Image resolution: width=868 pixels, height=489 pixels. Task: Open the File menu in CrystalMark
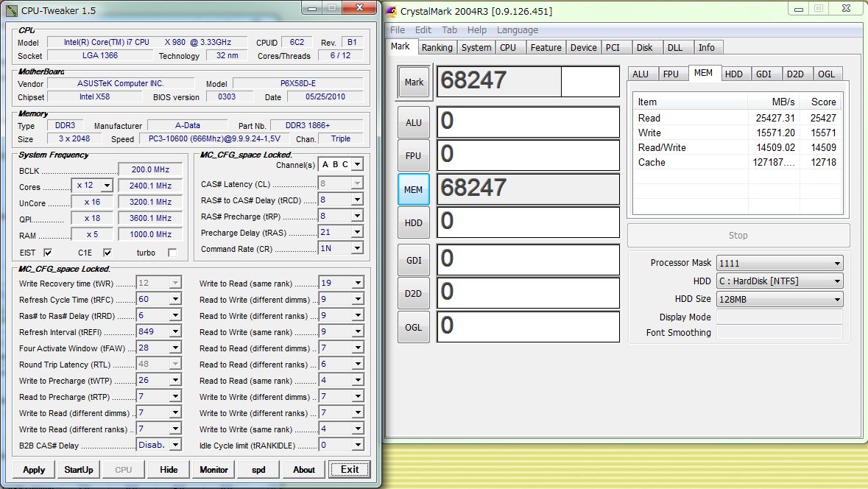(398, 30)
